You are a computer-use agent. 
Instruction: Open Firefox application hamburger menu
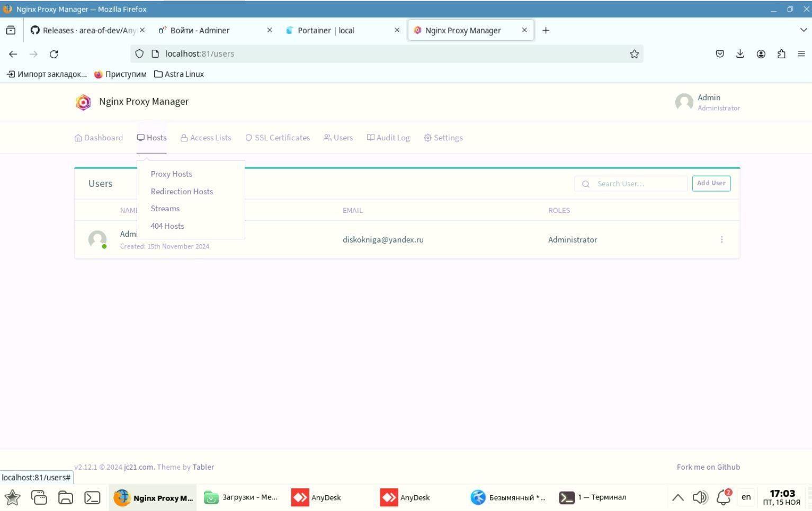[x=801, y=54]
